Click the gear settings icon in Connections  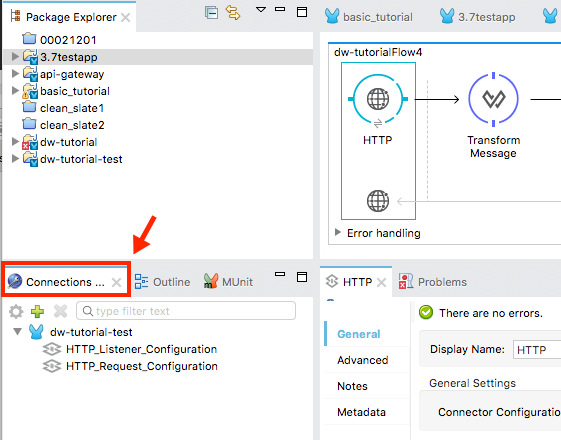pyautogui.click(x=16, y=311)
